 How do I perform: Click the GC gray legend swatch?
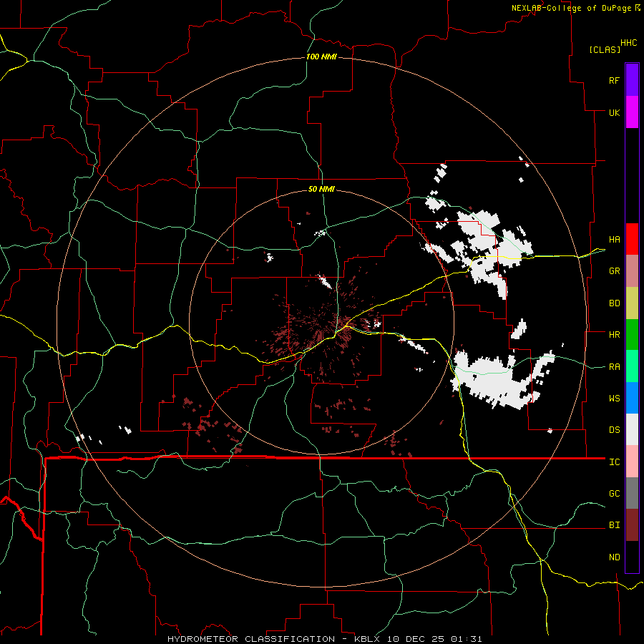[x=632, y=493]
